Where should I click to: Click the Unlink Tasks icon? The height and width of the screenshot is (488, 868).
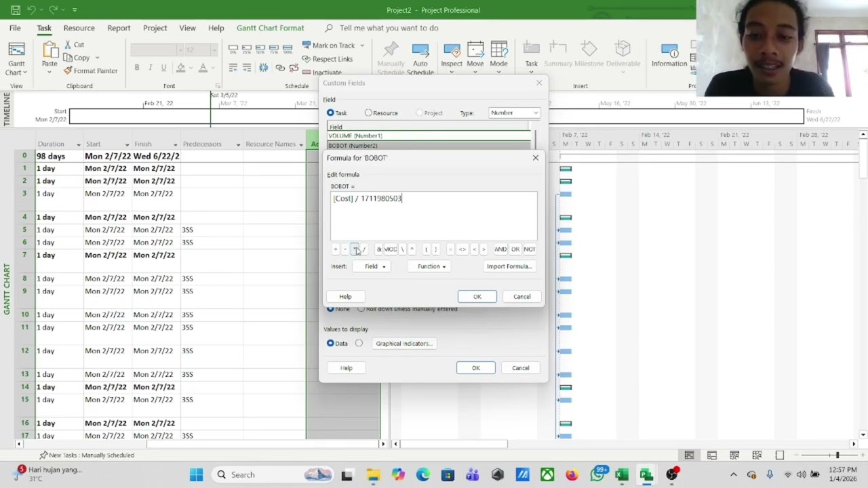[294, 68]
